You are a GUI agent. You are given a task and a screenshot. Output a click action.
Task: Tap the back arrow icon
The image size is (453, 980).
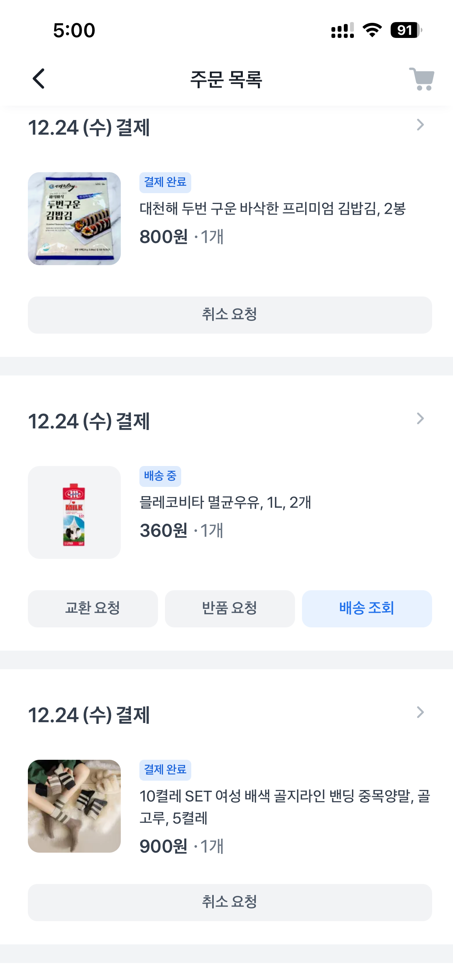tap(39, 79)
